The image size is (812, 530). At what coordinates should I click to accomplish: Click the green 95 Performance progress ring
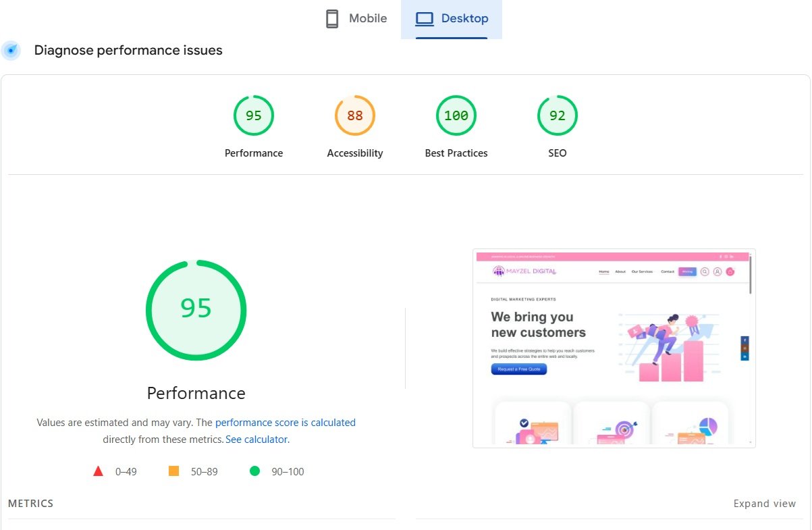tap(195, 309)
